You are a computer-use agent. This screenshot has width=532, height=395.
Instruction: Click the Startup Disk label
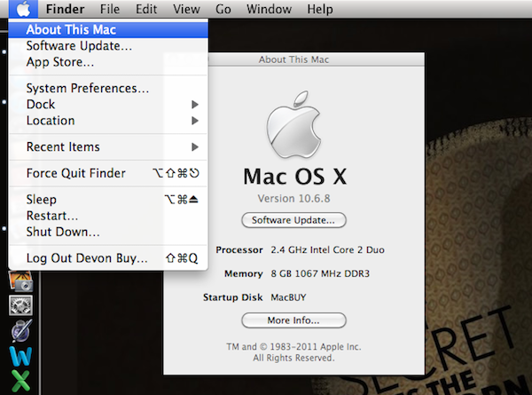click(232, 297)
